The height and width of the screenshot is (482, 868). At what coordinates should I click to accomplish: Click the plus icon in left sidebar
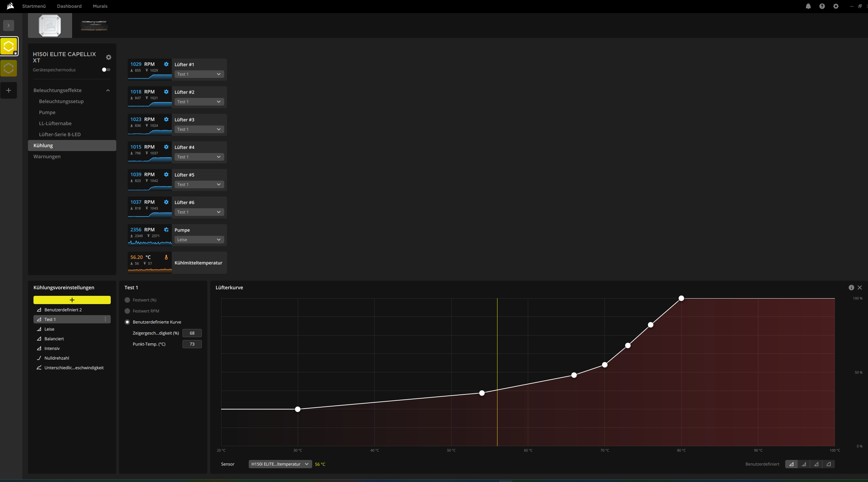9,90
